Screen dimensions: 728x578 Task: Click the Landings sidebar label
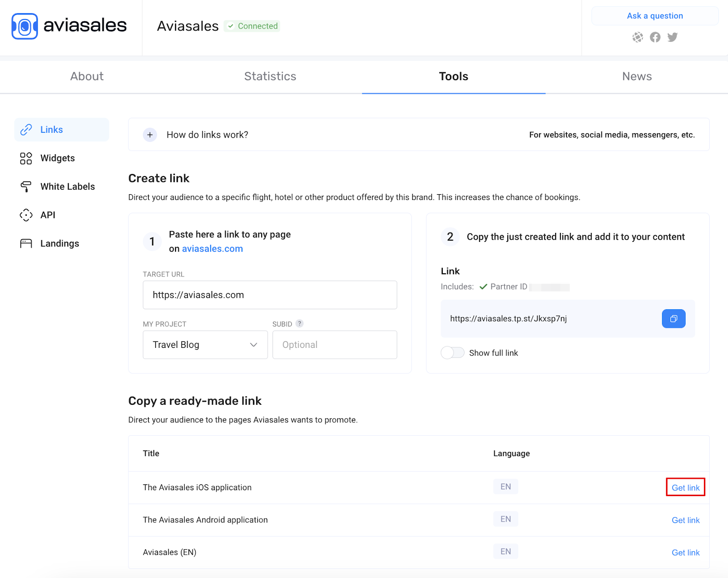point(60,243)
